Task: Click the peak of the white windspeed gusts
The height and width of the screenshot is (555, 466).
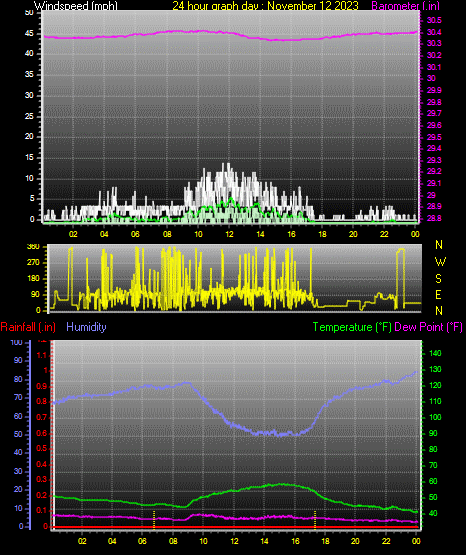Action: (x=228, y=164)
